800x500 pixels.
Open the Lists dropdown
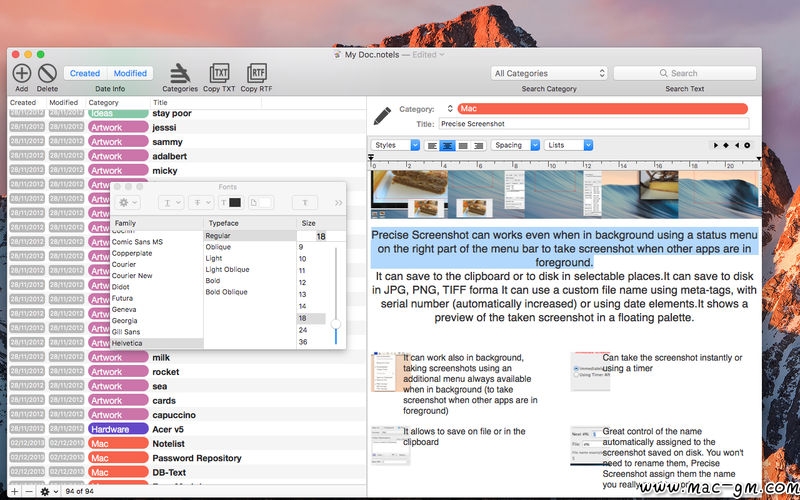coord(568,145)
